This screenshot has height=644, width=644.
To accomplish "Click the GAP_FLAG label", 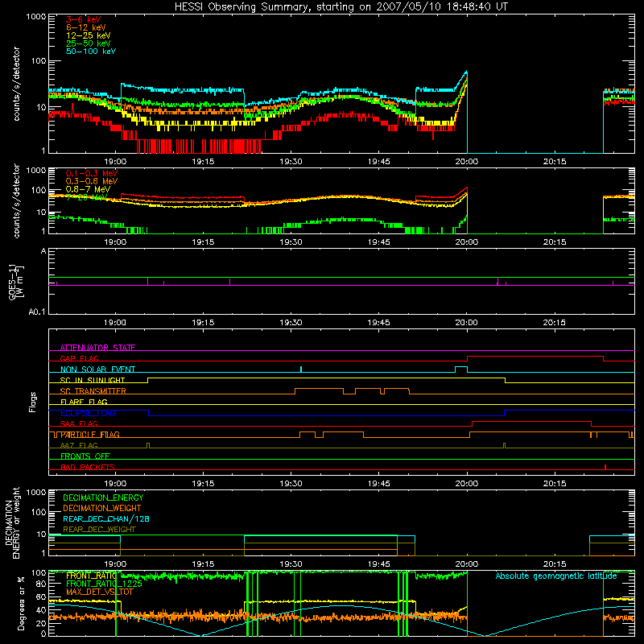I will point(79,358).
